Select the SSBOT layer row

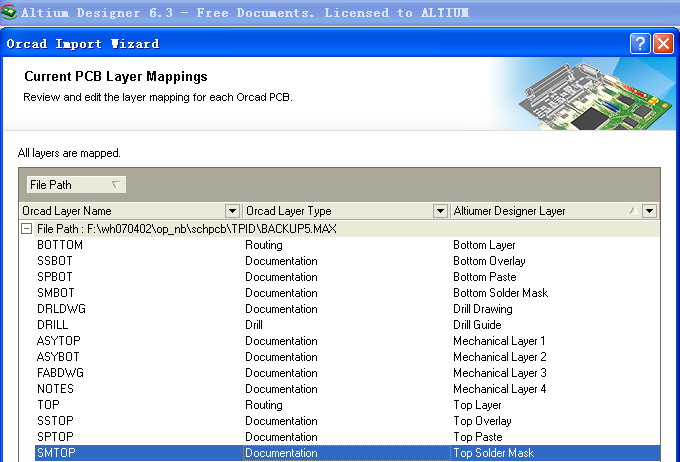point(347,261)
